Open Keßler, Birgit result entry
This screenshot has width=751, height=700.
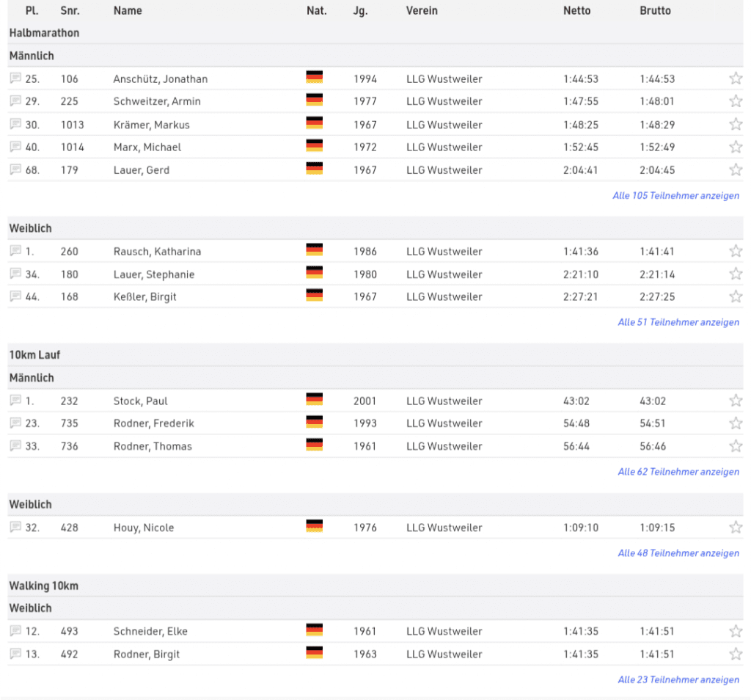(144, 297)
